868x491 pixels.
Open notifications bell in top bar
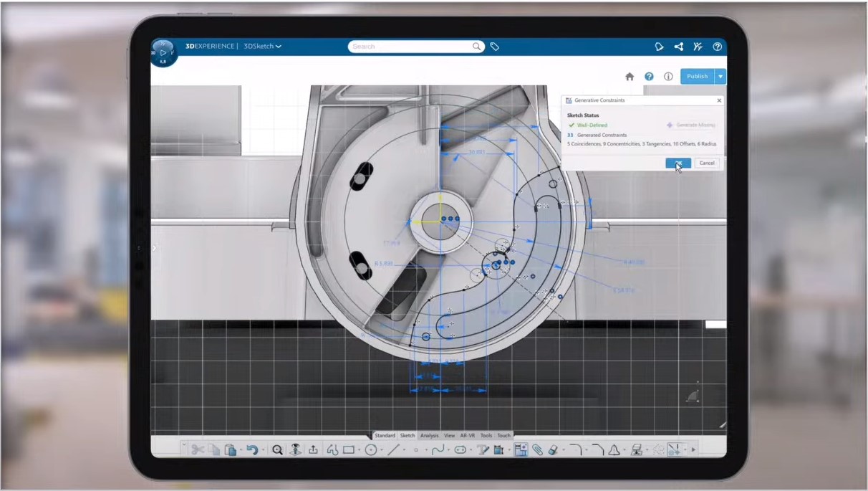coord(659,47)
